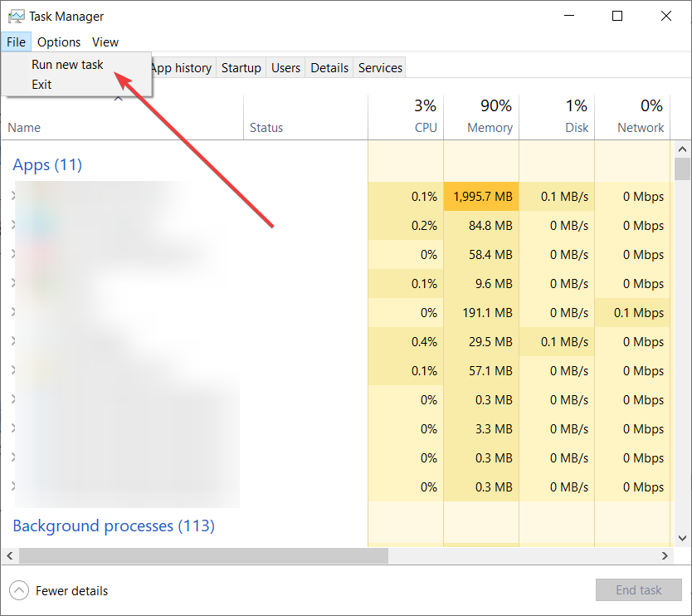The width and height of the screenshot is (692, 616).
Task: Click the horizontal scrollbar left arrow
Action: [10, 555]
